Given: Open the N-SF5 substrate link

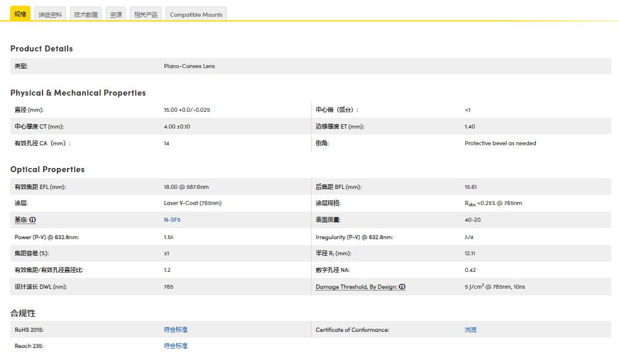Looking at the screenshot, I should click(172, 220).
